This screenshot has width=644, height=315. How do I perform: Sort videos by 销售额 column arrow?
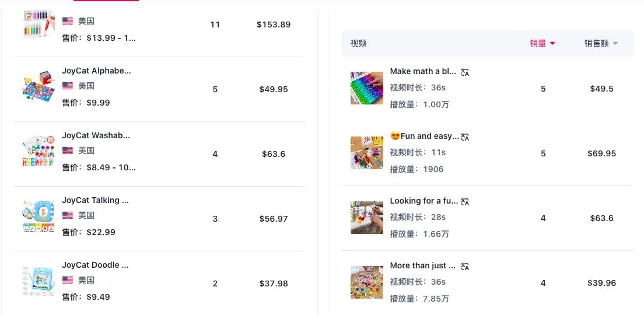click(x=615, y=44)
